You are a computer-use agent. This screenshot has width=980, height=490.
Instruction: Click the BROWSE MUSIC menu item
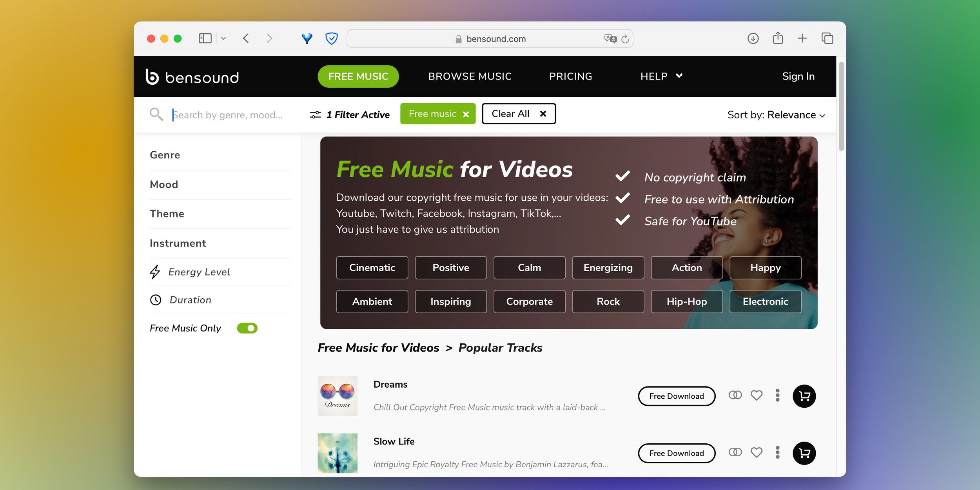(469, 76)
